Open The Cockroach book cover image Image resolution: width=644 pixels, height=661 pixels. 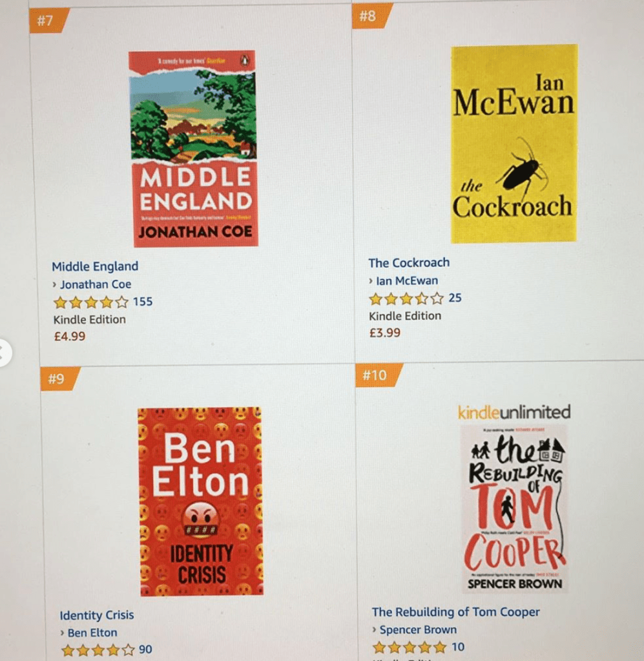click(x=514, y=143)
